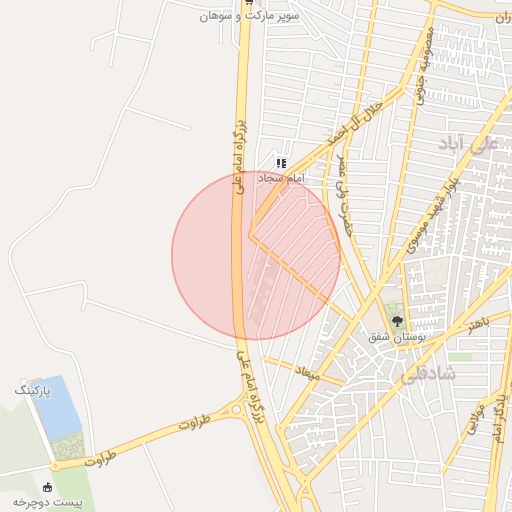Click the باهنر street label
This screenshot has height=512, width=512.
(x=479, y=326)
